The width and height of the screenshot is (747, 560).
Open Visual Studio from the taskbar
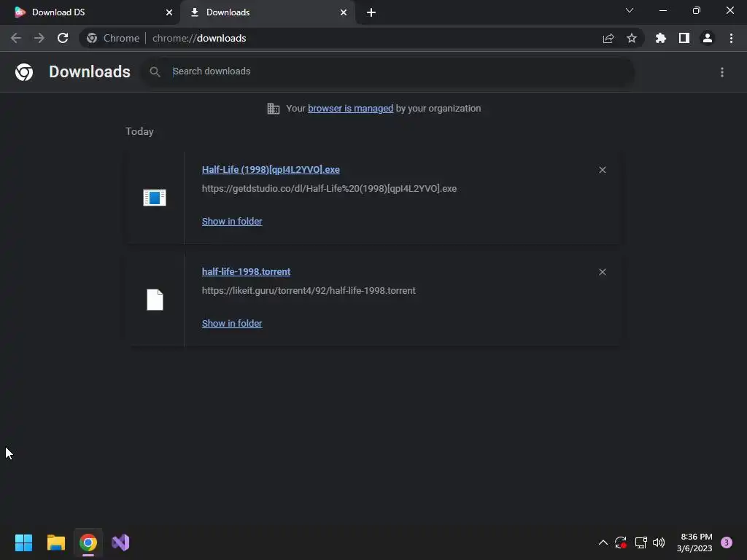(120, 542)
